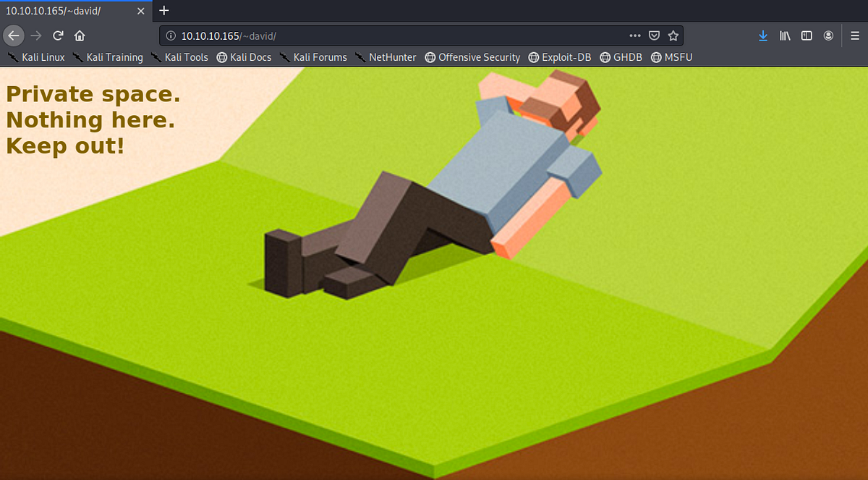Click the Reload page icon
868x480 pixels.
tap(57, 35)
